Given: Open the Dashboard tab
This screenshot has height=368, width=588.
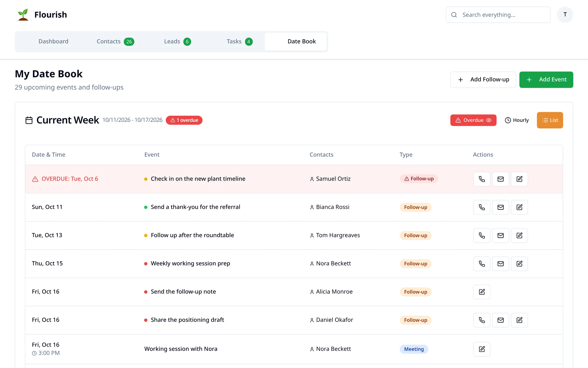Looking at the screenshot, I should pos(53,41).
